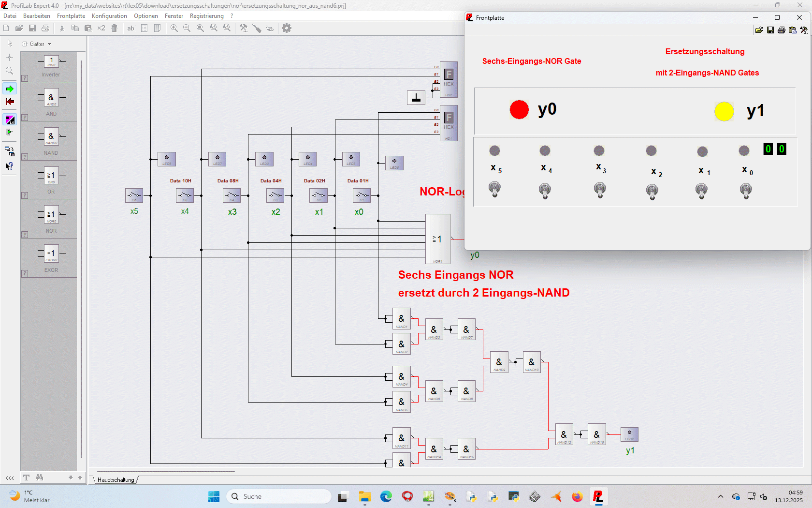Flip the x5 toggle switch on Frontplatte
The width and height of the screenshot is (812, 508).
coord(494,189)
